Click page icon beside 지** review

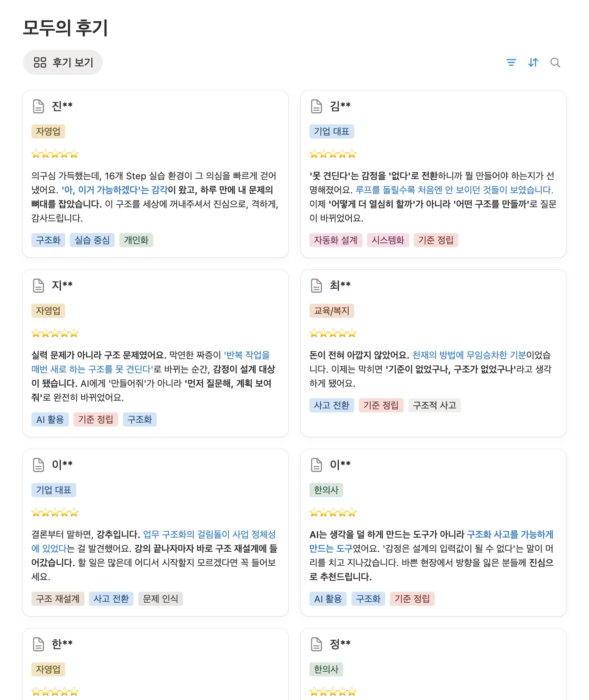pyautogui.click(x=38, y=285)
